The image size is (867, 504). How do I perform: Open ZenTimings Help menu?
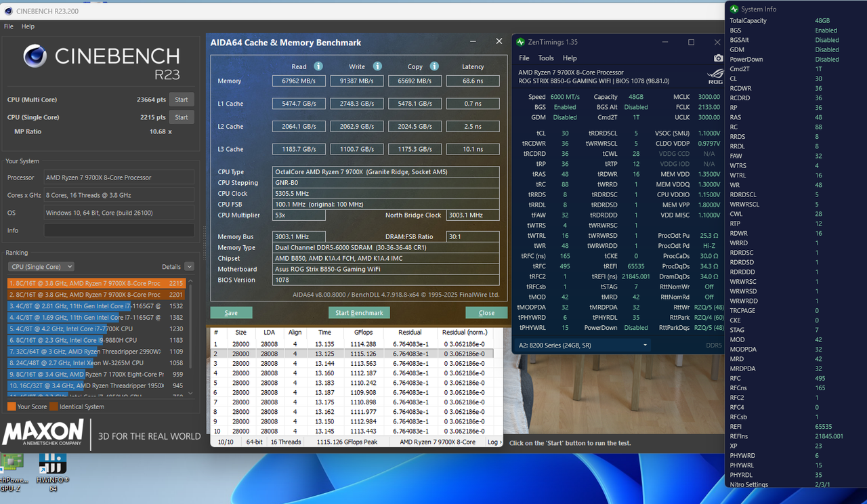pyautogui.click(x=570, y=58)
